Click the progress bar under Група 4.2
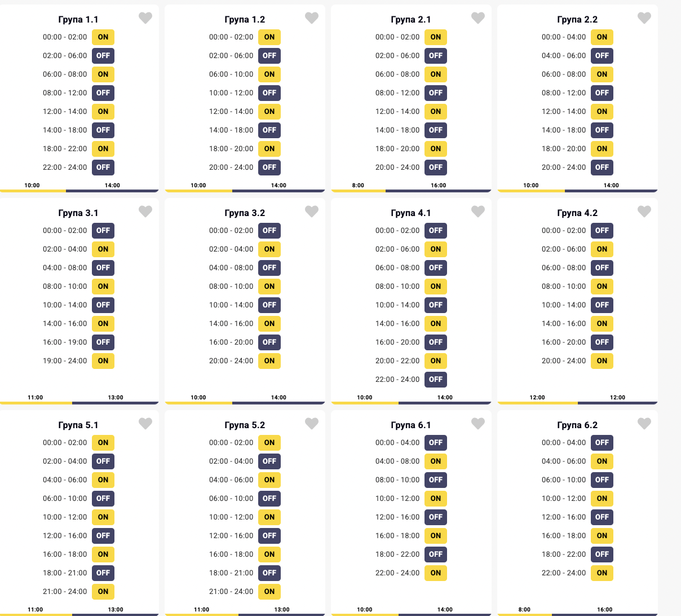The image size is (681, 616). click(577, 403)
